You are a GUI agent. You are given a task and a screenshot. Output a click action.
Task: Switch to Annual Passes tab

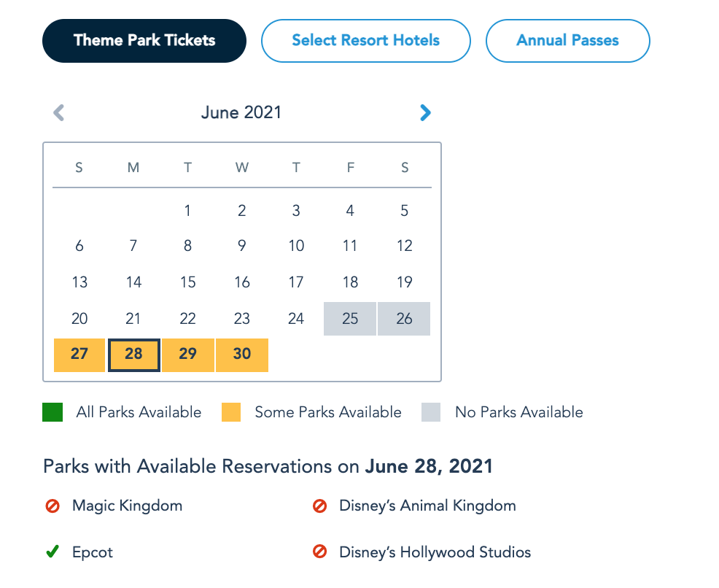567,40
